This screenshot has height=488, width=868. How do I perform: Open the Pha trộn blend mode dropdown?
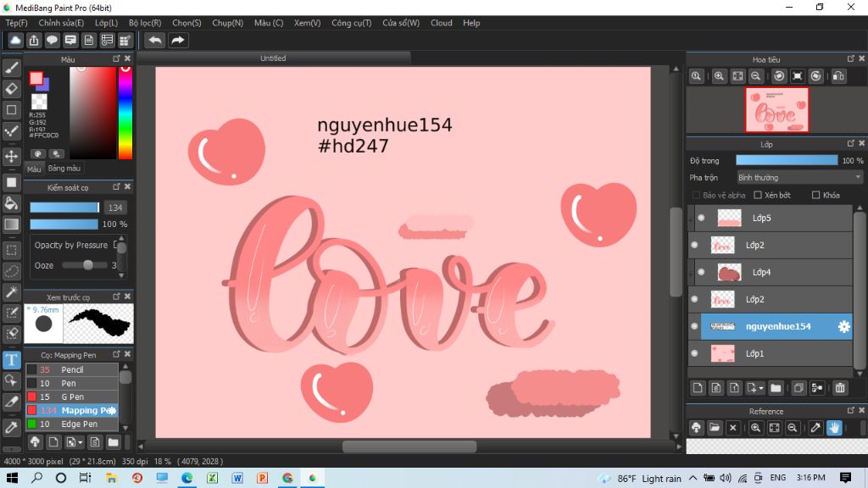pos(799,178)
